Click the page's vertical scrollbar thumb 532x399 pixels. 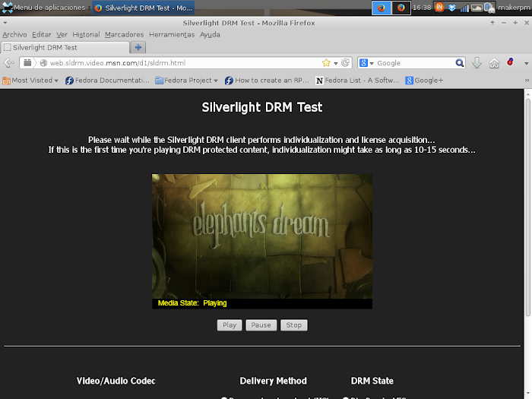pyautogui.click(x=527, y=207)
